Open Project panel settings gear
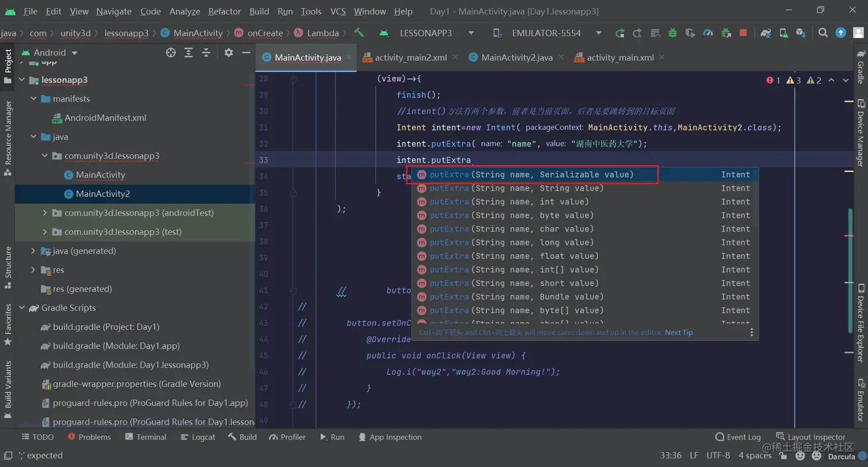The height and width of the screenshot is (467, 868). pos(228,52)
